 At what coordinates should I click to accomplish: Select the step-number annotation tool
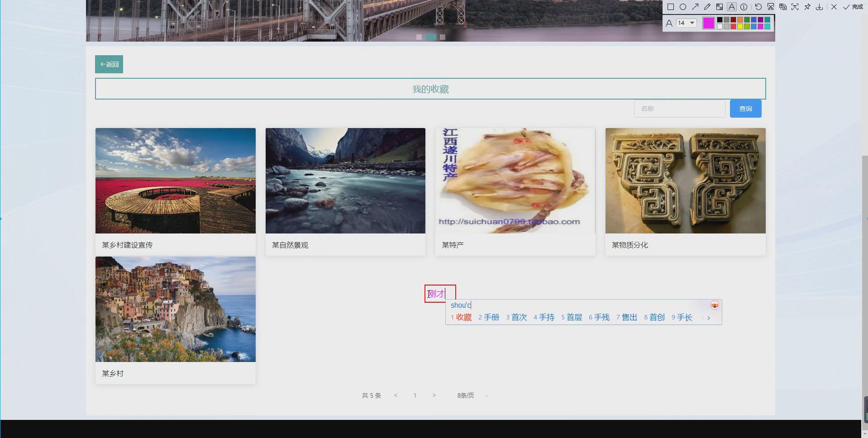[744, 7]
